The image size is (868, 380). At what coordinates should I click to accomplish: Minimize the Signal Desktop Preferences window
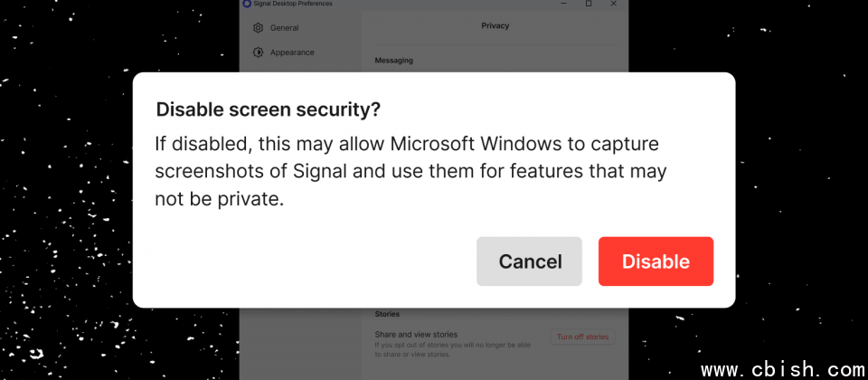(x=563, y=4)
